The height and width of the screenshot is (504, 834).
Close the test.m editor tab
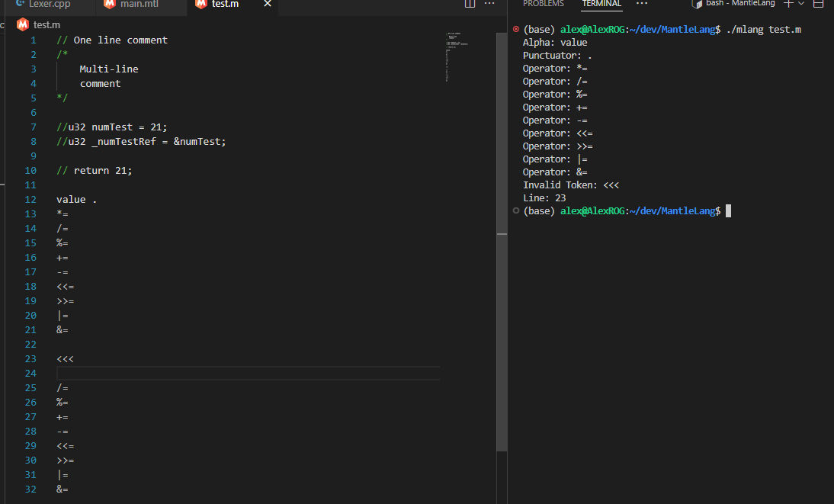[x=267, y=4]
